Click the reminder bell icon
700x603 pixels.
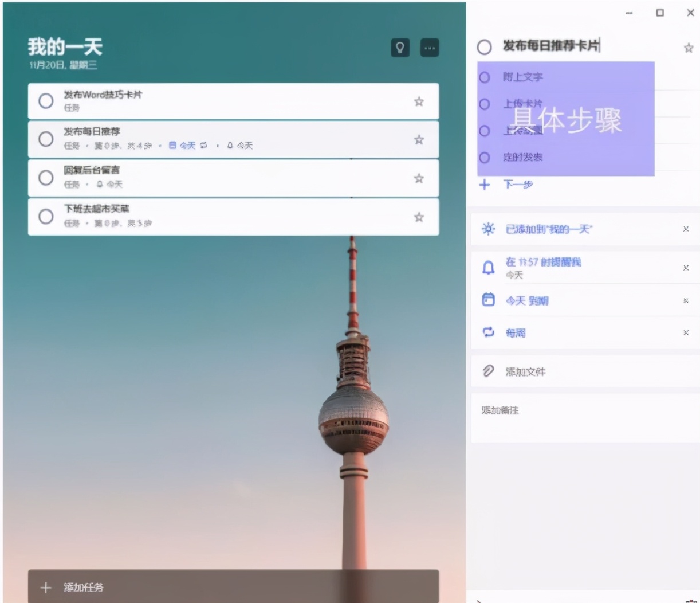pyautogui.click(x=488, y=267)
